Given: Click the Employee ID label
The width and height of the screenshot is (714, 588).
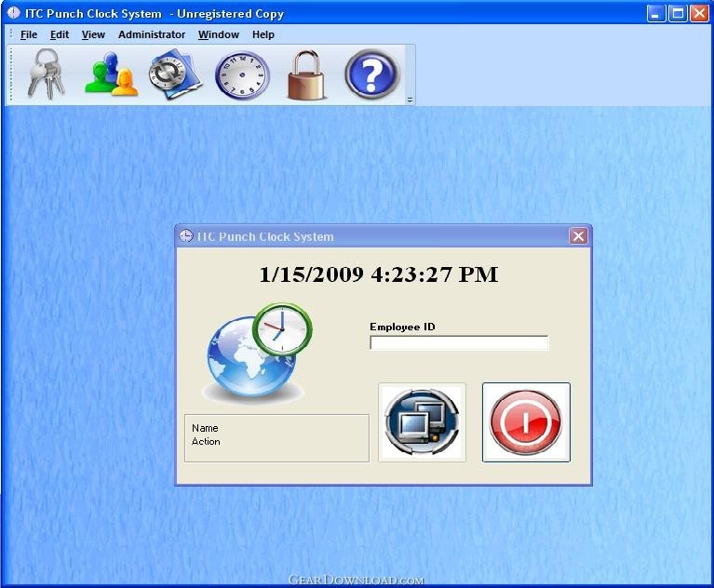Looking at the screenshot, I should tap(402, 327).
